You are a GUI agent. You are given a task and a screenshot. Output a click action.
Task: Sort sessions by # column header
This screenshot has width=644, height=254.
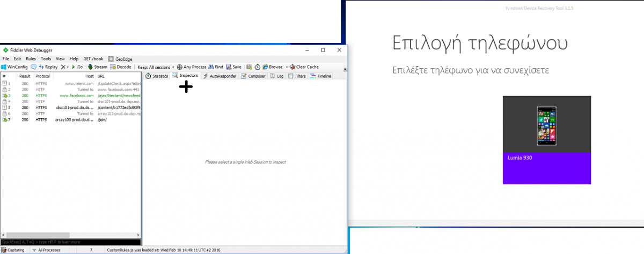[x=9, y=76]
